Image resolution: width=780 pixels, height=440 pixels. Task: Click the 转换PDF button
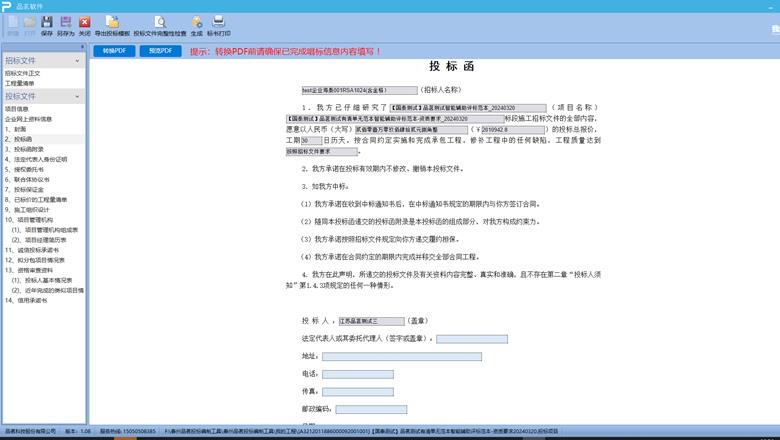114,50
